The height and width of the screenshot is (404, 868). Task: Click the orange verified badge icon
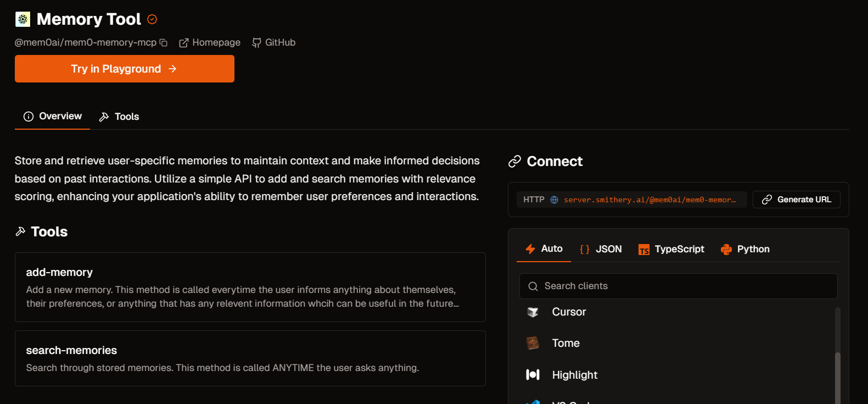pos(152,19)
